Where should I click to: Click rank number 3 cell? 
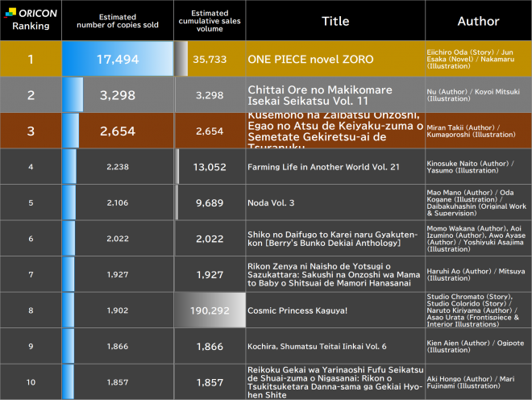(31, 131)
